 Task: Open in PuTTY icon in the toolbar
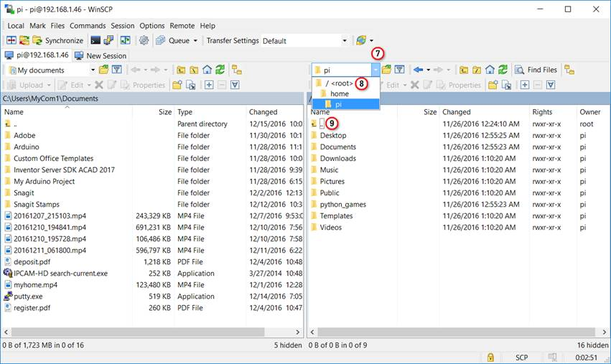click(x=108, y=40)
